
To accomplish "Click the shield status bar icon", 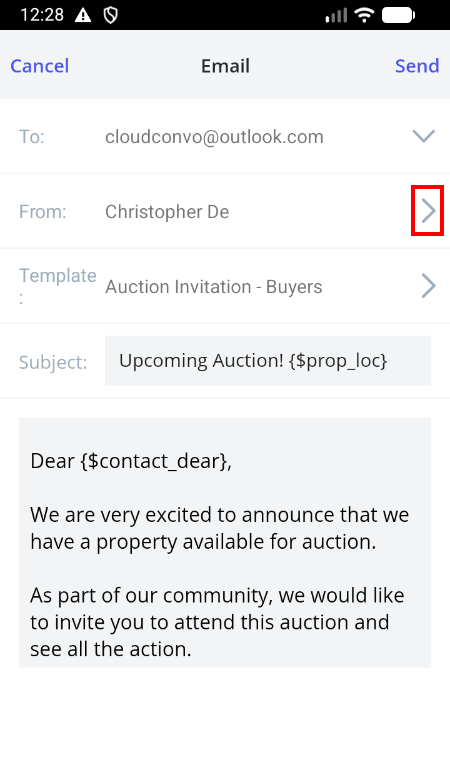I will (x=111, y=15).
